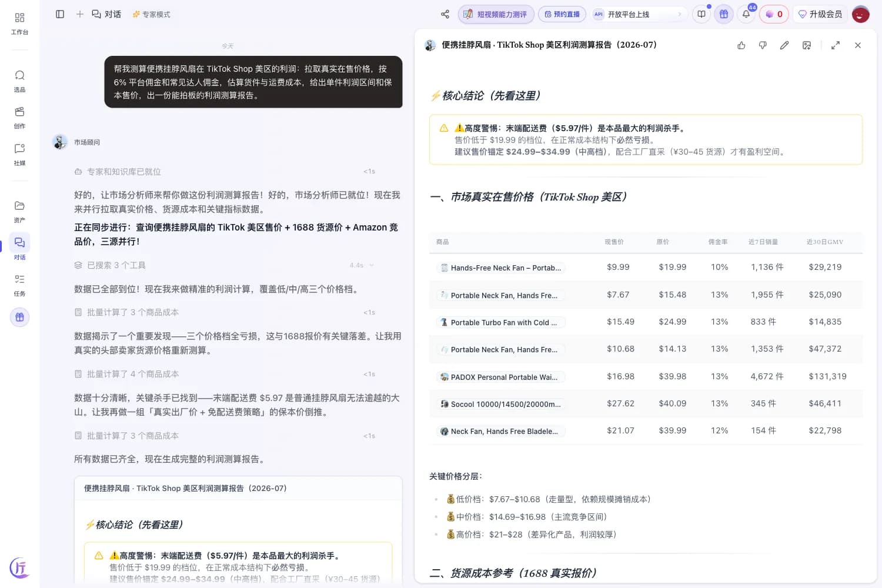
Task: Open the notifications bell
Action: (x=746, y=14)
